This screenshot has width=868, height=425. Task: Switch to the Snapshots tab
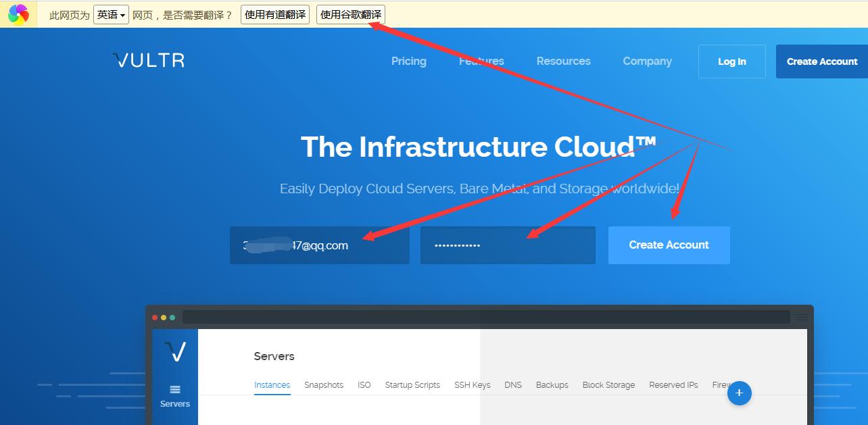[323, 385]
